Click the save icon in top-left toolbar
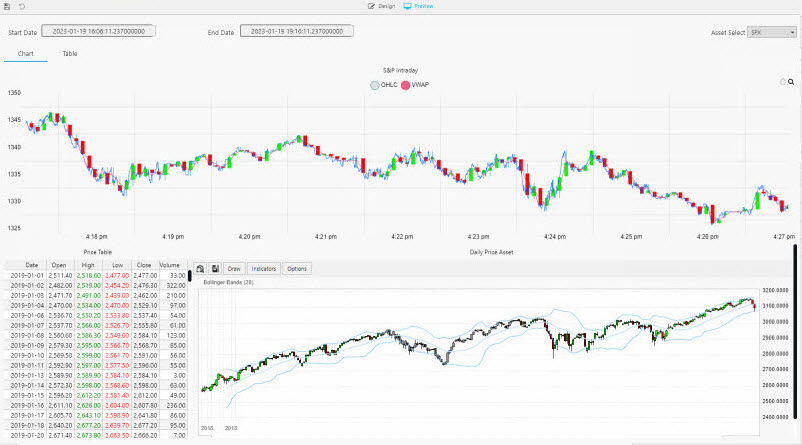This screenshot has height=445, width=802. [8, 6]
